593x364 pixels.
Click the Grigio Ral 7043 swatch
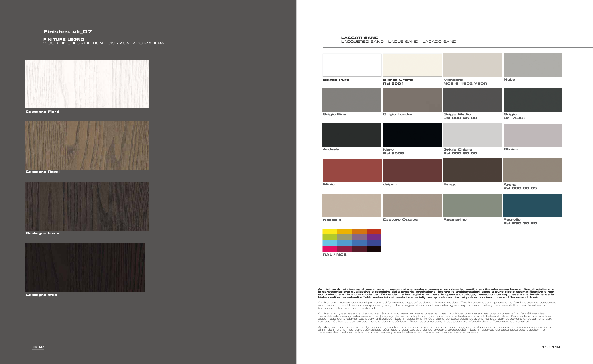click(x=532, y=100)
